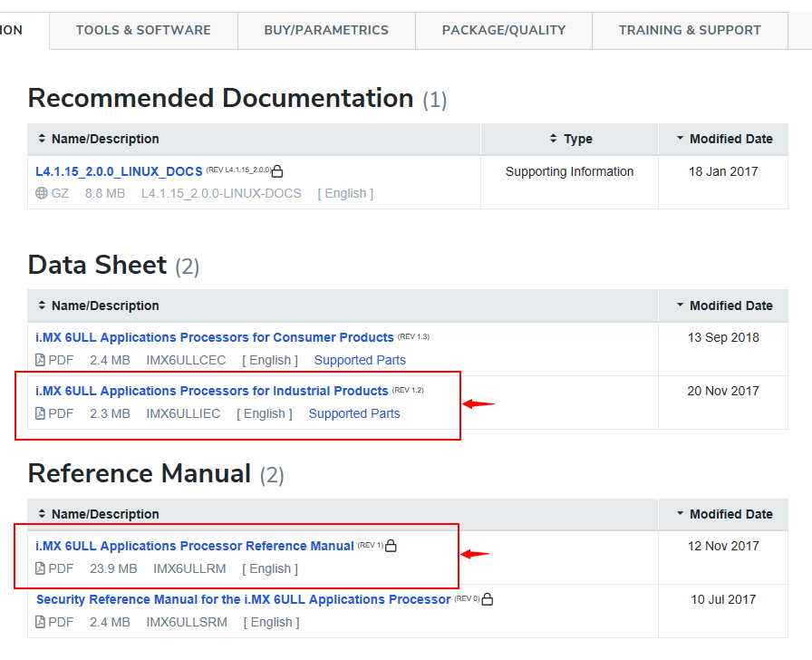Click the 'Reference Manual' section heading
The height and width of the screenshot is (660, 812).
tap(140, 473)
